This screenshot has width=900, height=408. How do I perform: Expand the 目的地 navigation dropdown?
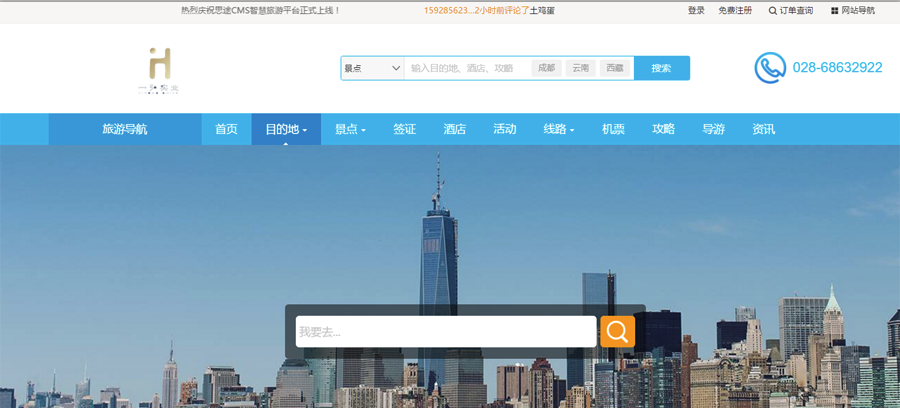(x=285, y=129)
